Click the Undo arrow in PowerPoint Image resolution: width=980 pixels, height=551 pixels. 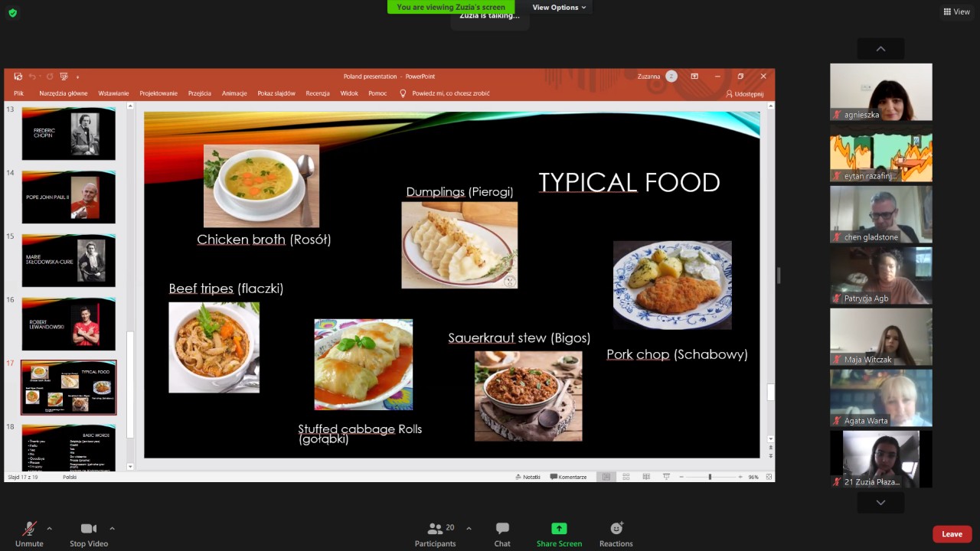coord(33,77)
